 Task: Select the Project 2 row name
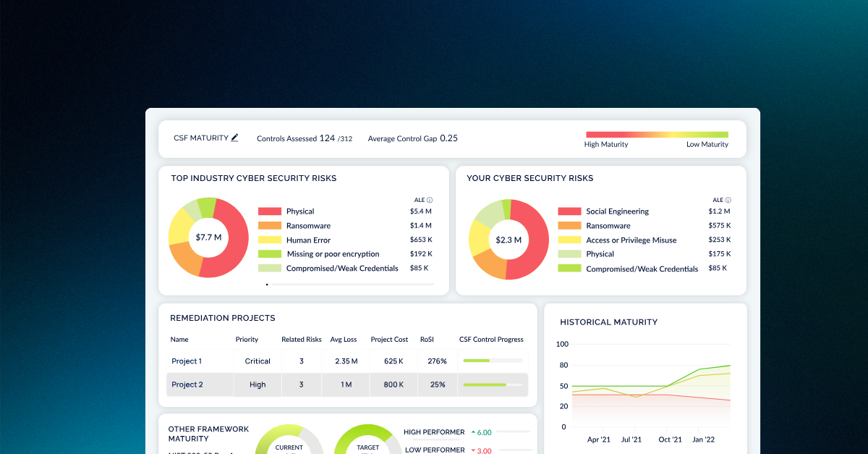pyautogui.click(x=187, y=385)
